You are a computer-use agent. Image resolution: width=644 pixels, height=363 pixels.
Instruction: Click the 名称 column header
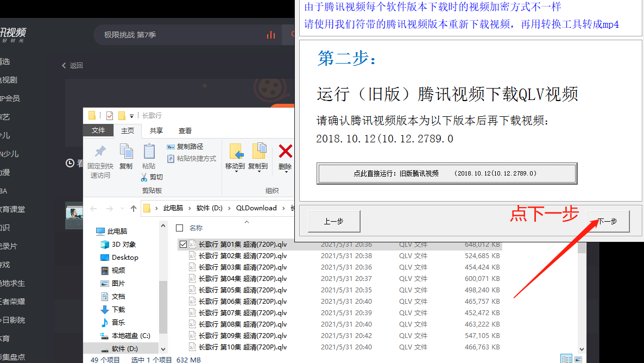click(x=196, y=228)
